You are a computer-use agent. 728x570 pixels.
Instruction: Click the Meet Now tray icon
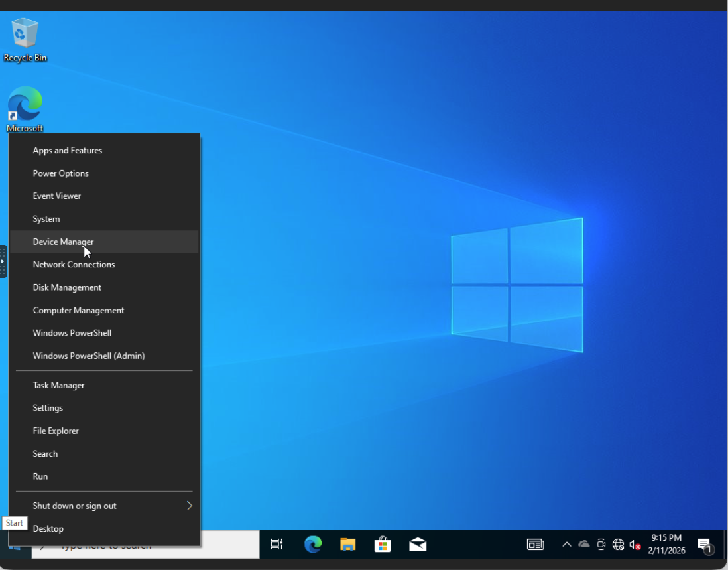click(601, 544)
